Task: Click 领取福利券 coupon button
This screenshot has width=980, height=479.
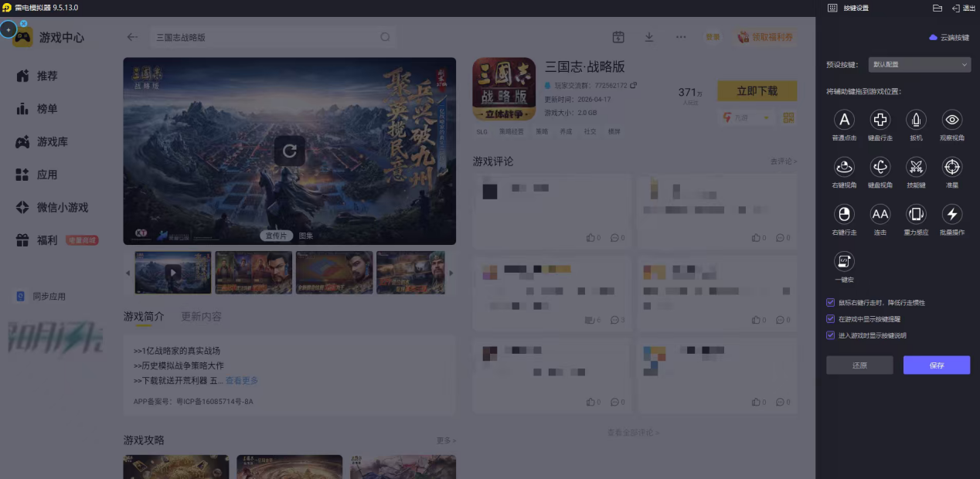Action: pos(765,37)
